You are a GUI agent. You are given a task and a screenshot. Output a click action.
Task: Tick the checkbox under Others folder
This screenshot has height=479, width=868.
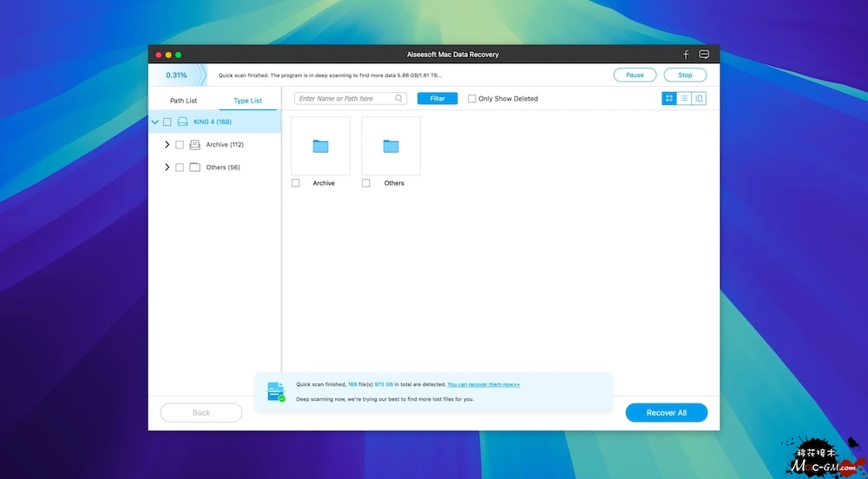point(365,183)
